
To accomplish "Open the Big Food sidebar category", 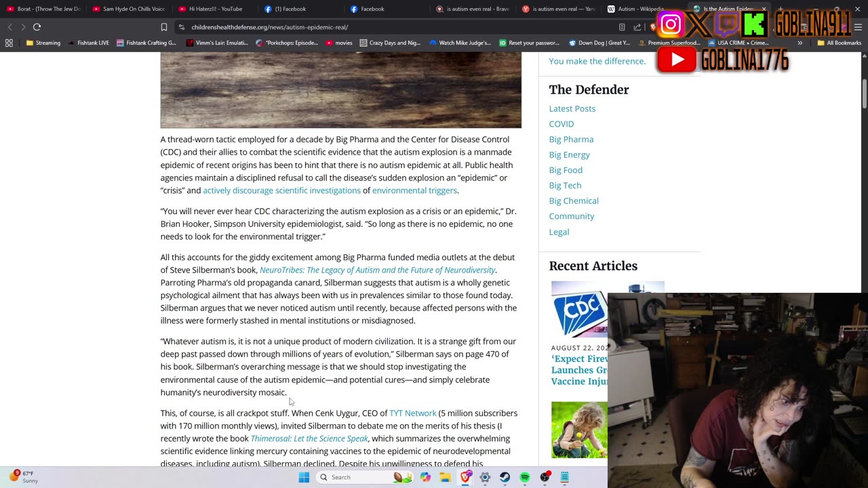I will [566, 170].
